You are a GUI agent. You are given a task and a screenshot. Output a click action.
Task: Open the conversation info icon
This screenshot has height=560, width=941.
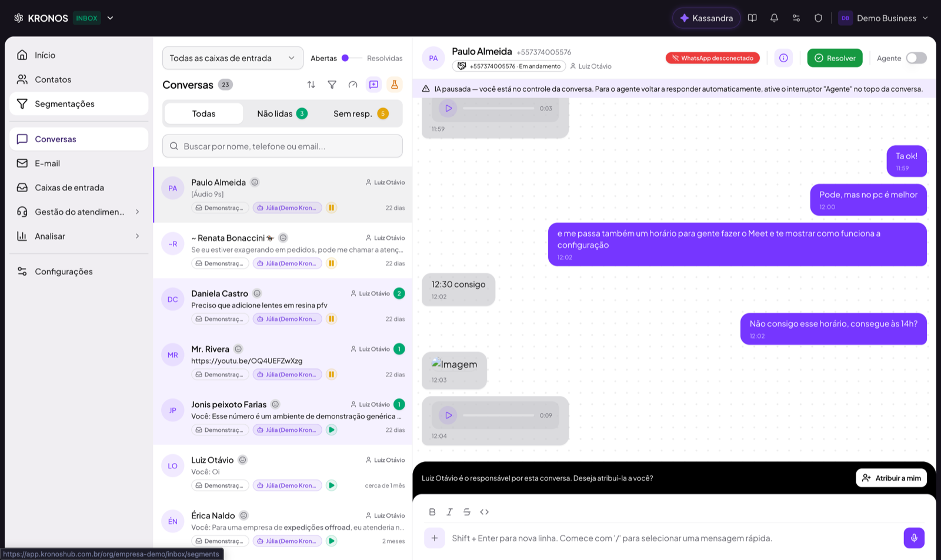pos(783,58)
